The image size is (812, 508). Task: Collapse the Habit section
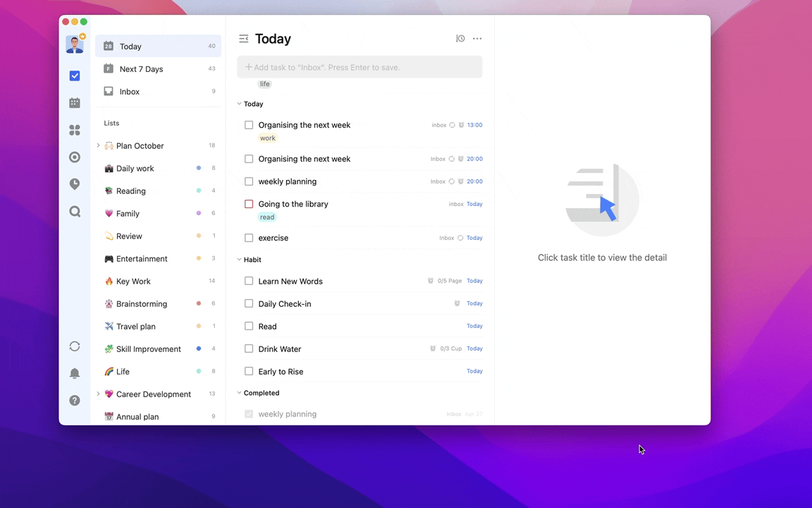tap(240, 260)
